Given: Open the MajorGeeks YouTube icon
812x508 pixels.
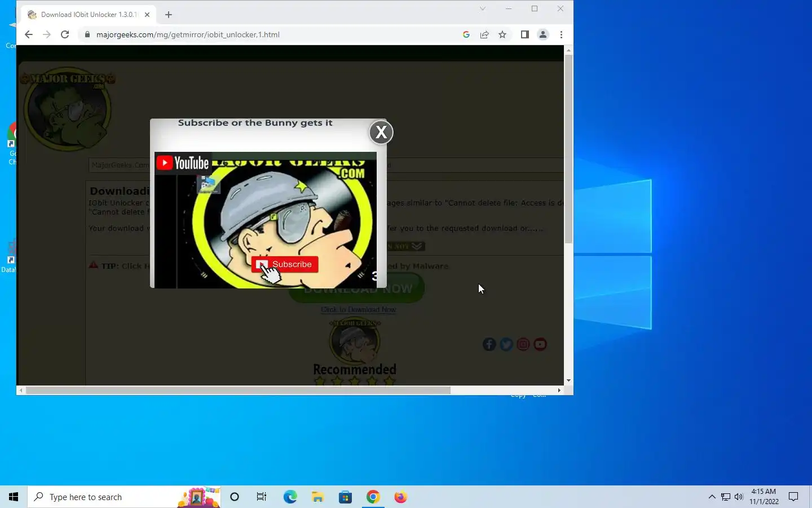Looking at the screenshot, I should coord(540,344).
